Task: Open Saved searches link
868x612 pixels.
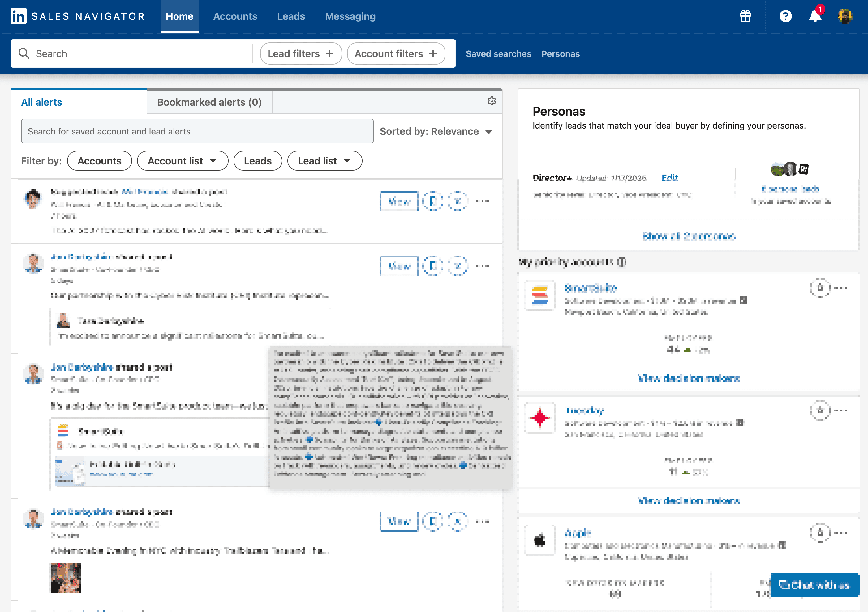Action: 498,54
